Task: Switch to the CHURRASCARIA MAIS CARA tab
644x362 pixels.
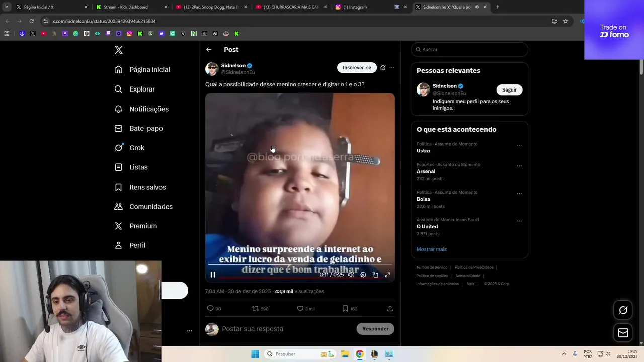Action: tap(291, 7)
